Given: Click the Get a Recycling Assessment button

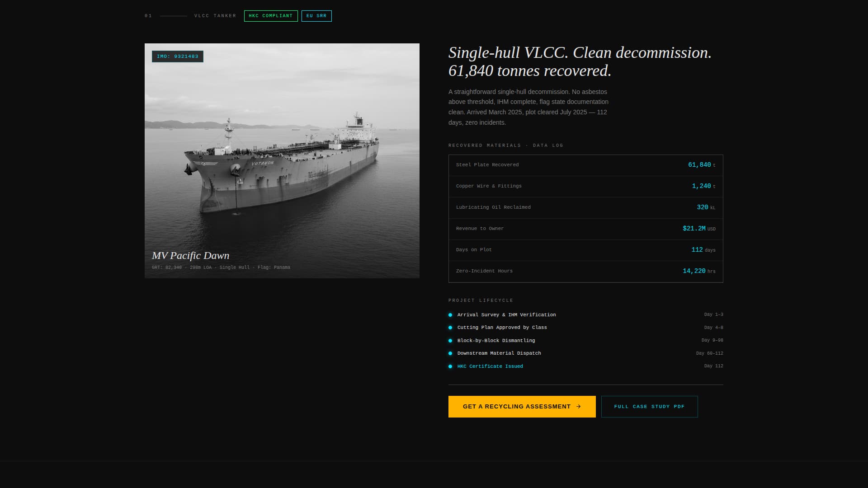Looking at the screenshot, I should tap(522, 407).
